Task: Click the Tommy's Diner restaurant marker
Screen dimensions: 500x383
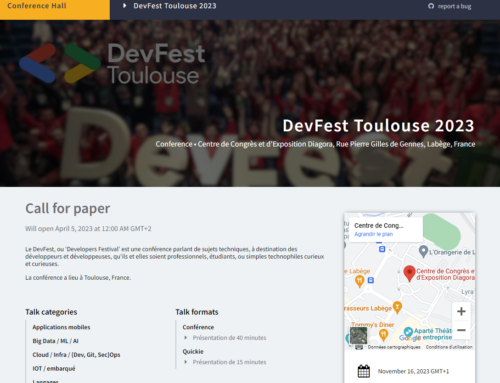Action: click(384, 335)
